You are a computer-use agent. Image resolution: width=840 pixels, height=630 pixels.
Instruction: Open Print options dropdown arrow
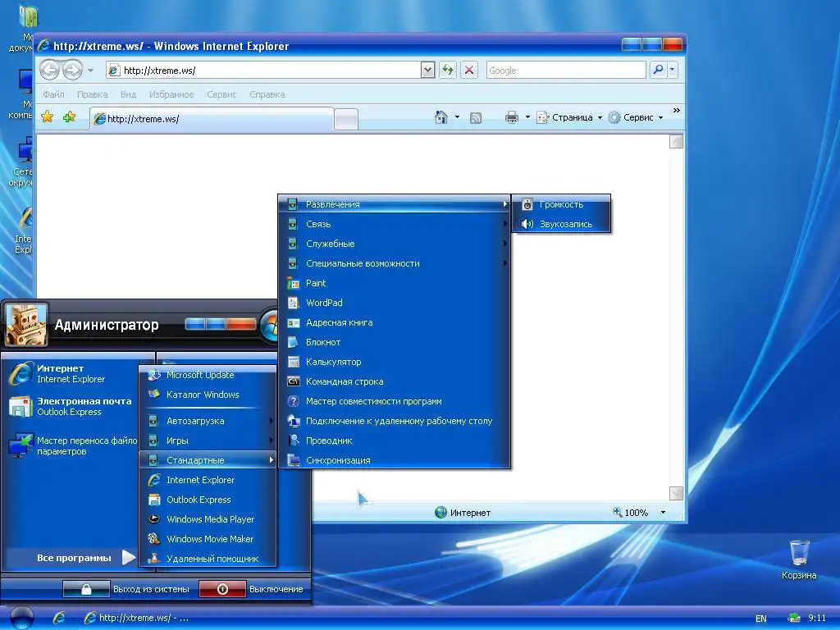pyautogui.click(x=527, y=117)
